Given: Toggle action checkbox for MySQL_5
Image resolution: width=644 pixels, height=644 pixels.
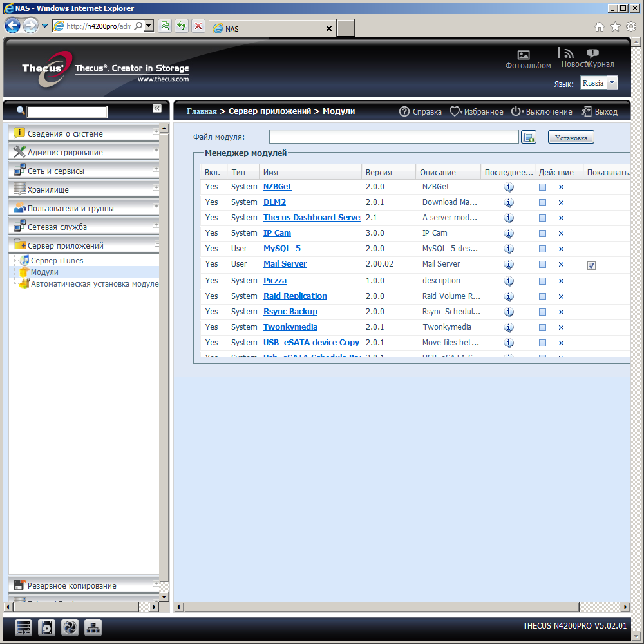Looking at the screenshot, I should tap(542, 249).
